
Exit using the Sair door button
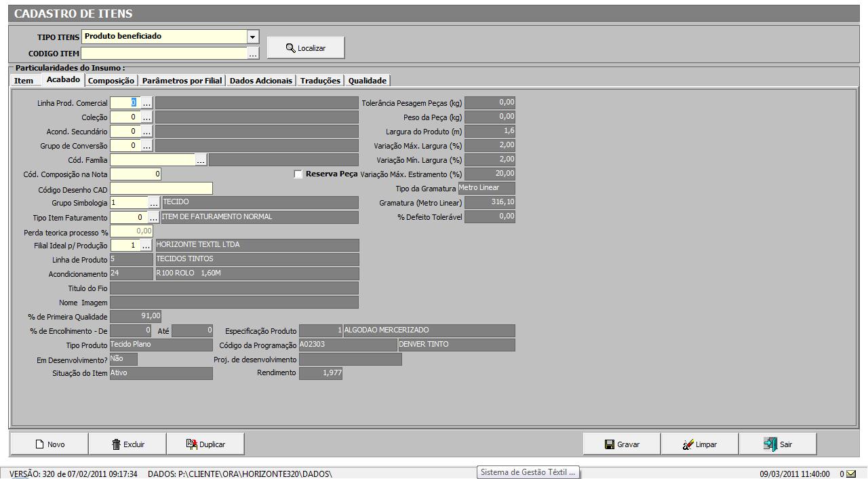pyautogui.click(x=778, y=444)
